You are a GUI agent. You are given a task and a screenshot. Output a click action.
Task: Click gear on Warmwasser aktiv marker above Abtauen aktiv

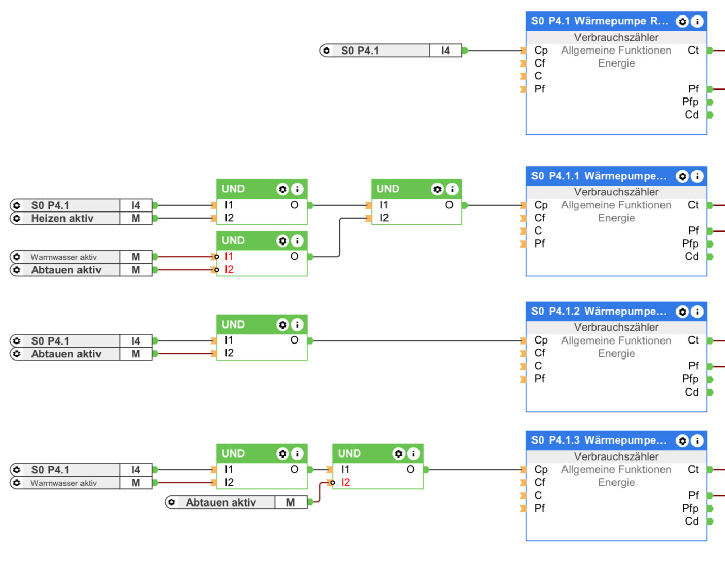tap(17, 257)
